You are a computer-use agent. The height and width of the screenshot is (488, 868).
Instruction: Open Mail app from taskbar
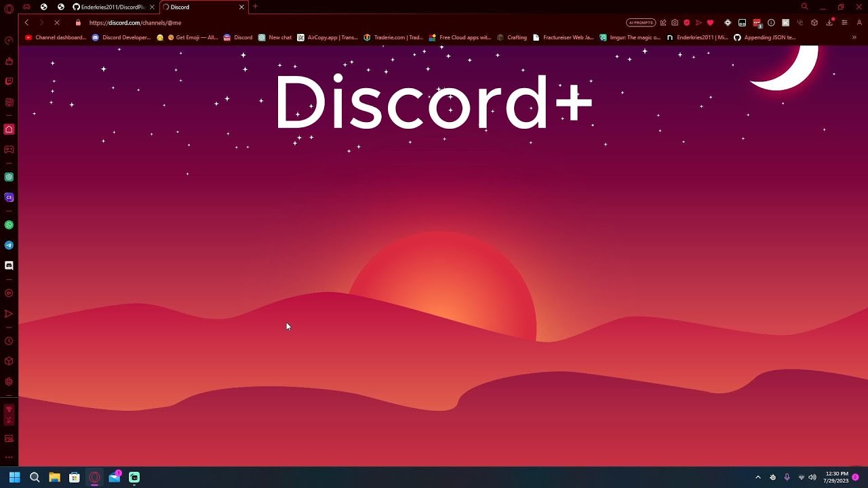(115, 477)
